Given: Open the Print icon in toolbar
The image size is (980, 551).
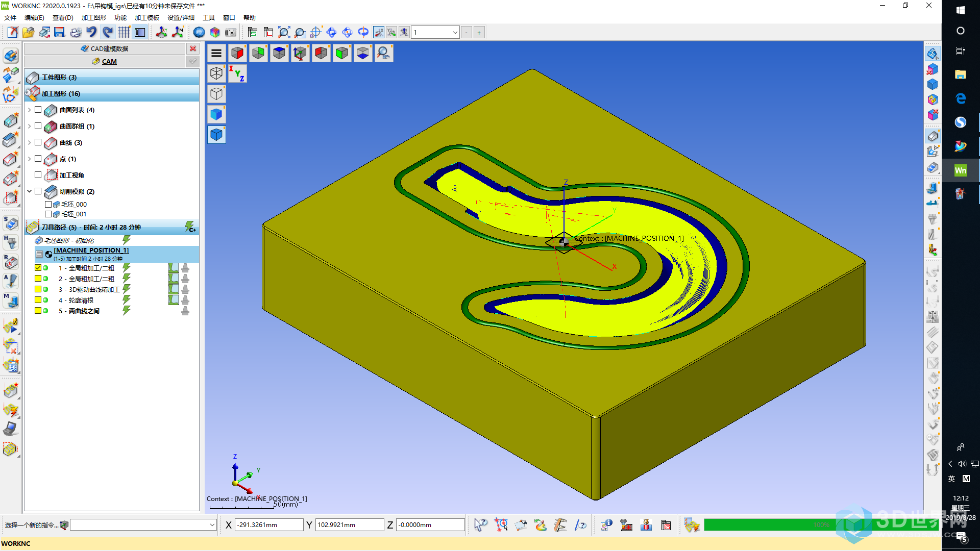Looking at the screenshot, I should click(x=76, y=33).
